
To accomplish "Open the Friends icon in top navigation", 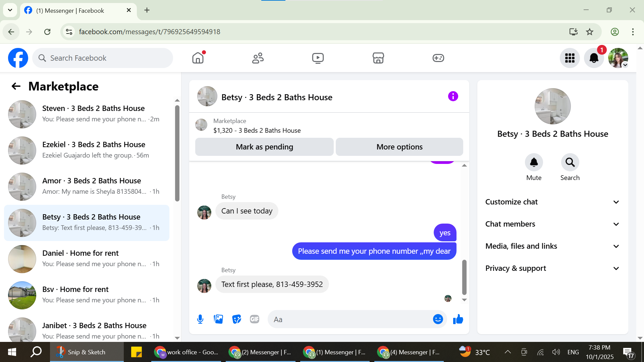I will pyautogui.click(x=258, y=58).
